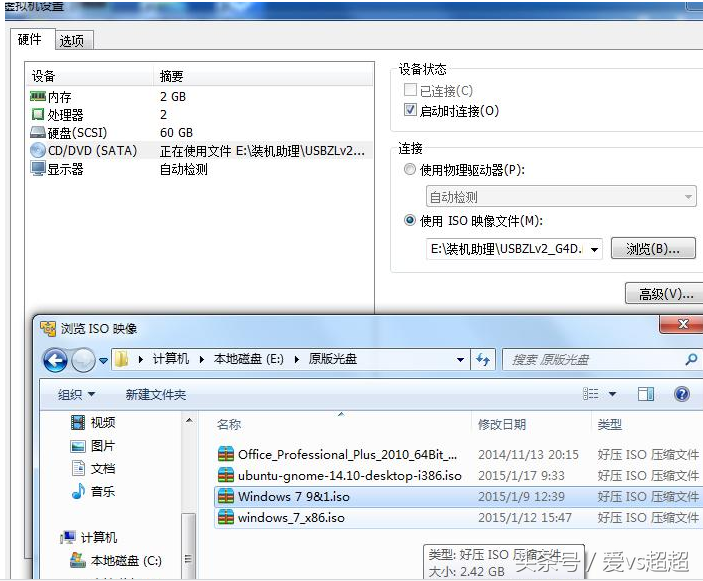The width and height of the screenshot is (703, 581).
Task: Click the 2 GB memory summary
Action: (173, 96)
